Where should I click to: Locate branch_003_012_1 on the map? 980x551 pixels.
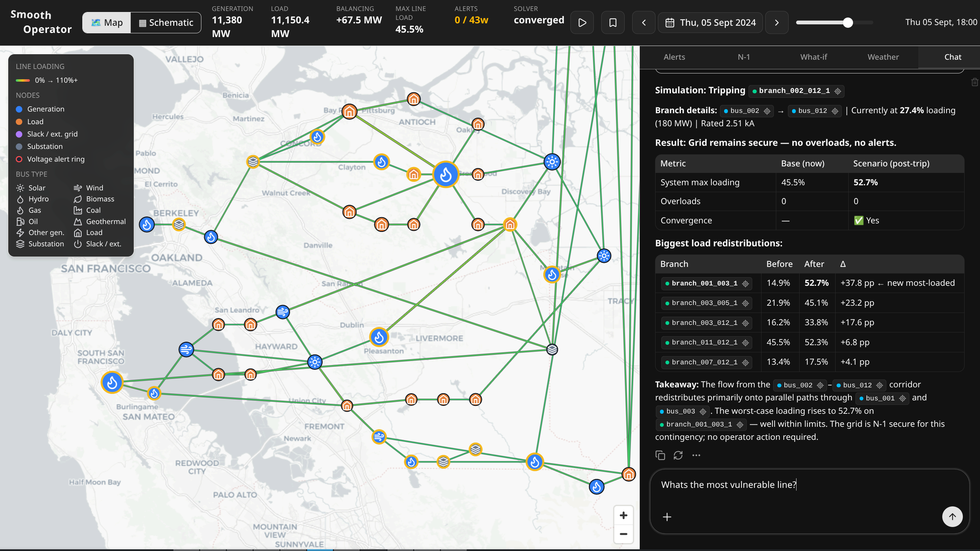[x=746, y=323]
